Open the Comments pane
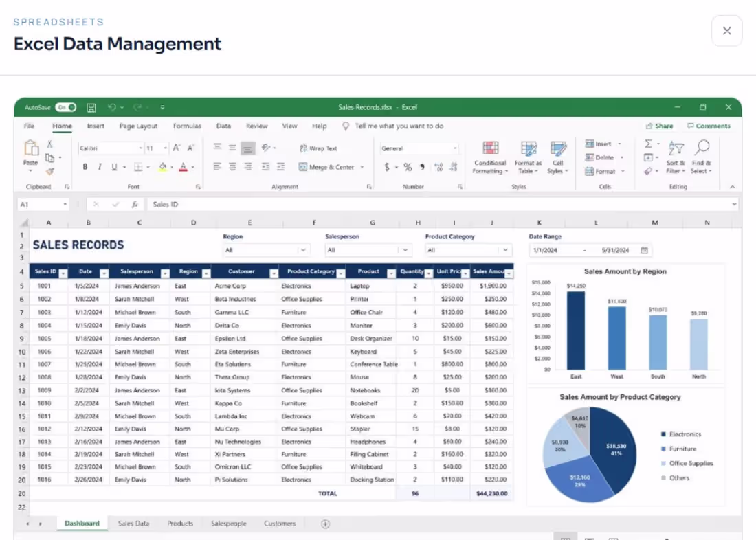Viewport: 756px width, 540px height. tap(709, 126)
